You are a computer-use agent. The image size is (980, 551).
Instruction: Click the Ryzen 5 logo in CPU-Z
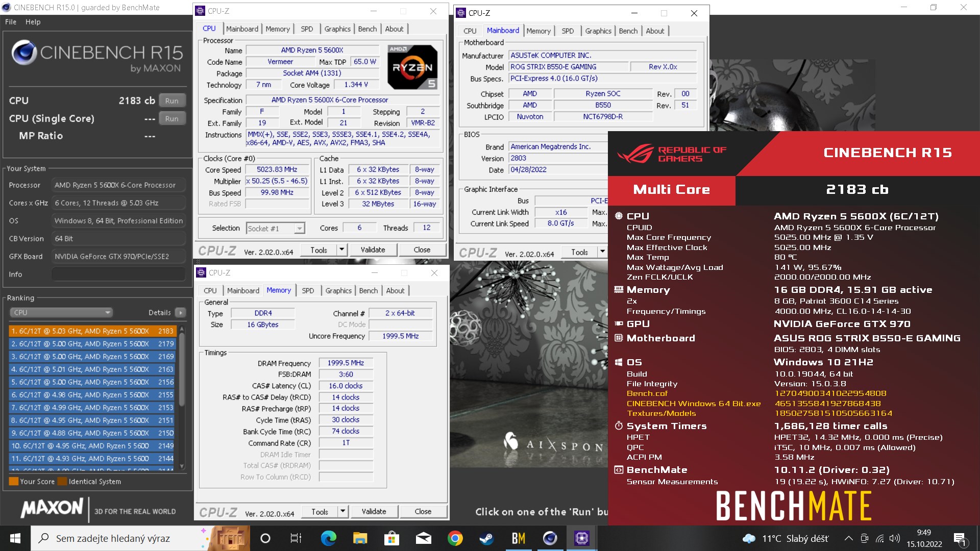412,67
